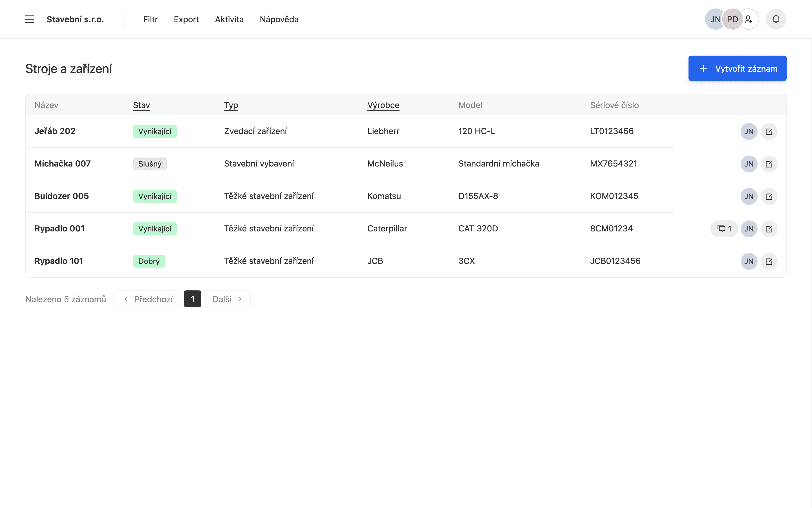Click the Dobrý status badge
Image resolution: width=812 pixels, height=508 pixels.
click(x=149, y=261)
